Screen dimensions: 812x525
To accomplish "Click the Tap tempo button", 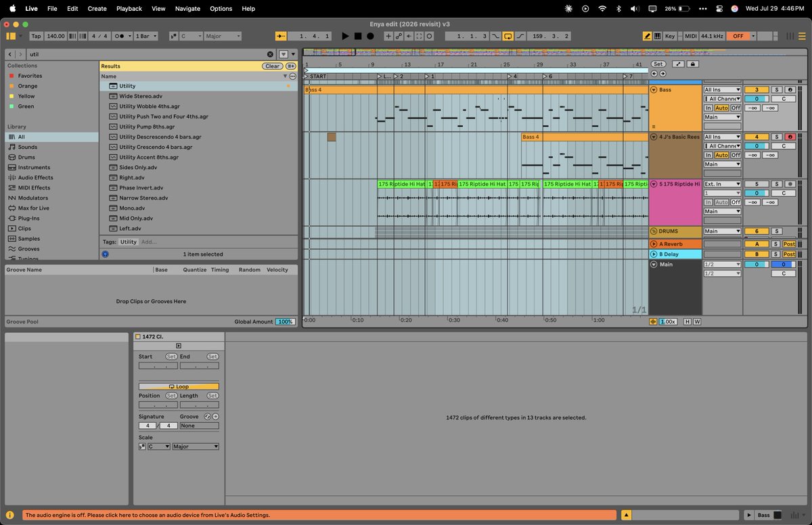I will pyautogui.click(x=36, y=36).
